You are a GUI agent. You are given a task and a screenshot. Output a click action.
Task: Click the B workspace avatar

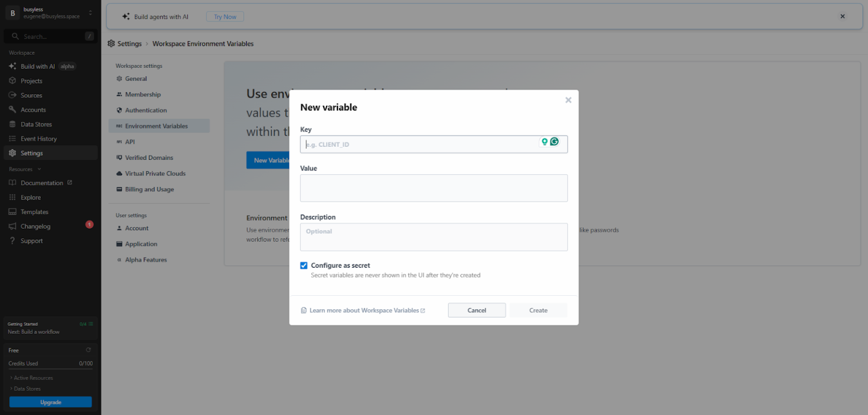(x=12, y=13)
